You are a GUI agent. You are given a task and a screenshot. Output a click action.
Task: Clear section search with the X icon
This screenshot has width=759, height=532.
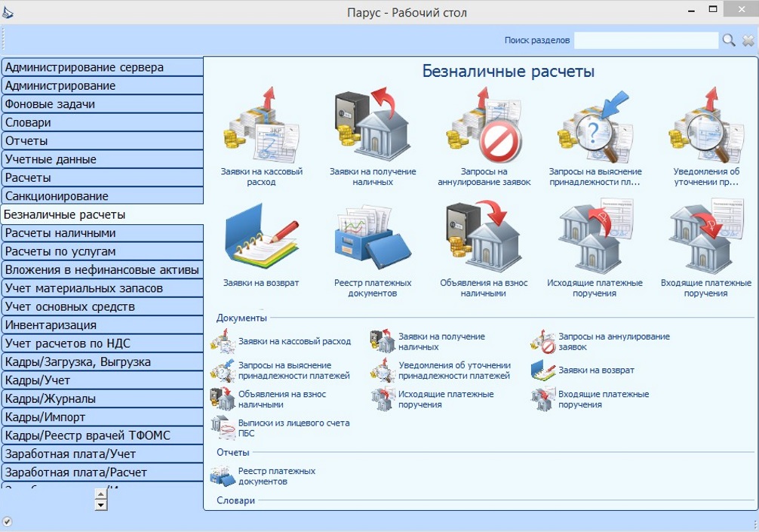pos(748,40)
